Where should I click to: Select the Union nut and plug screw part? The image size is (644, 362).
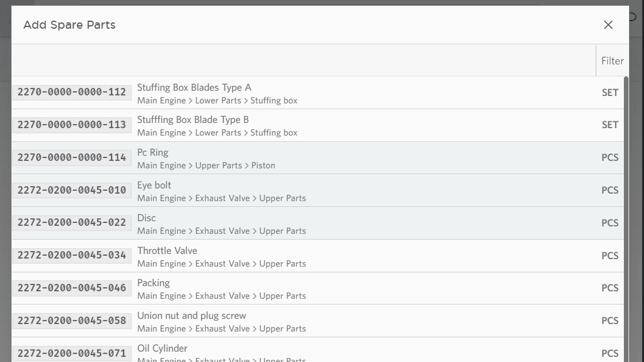[191, 315]
